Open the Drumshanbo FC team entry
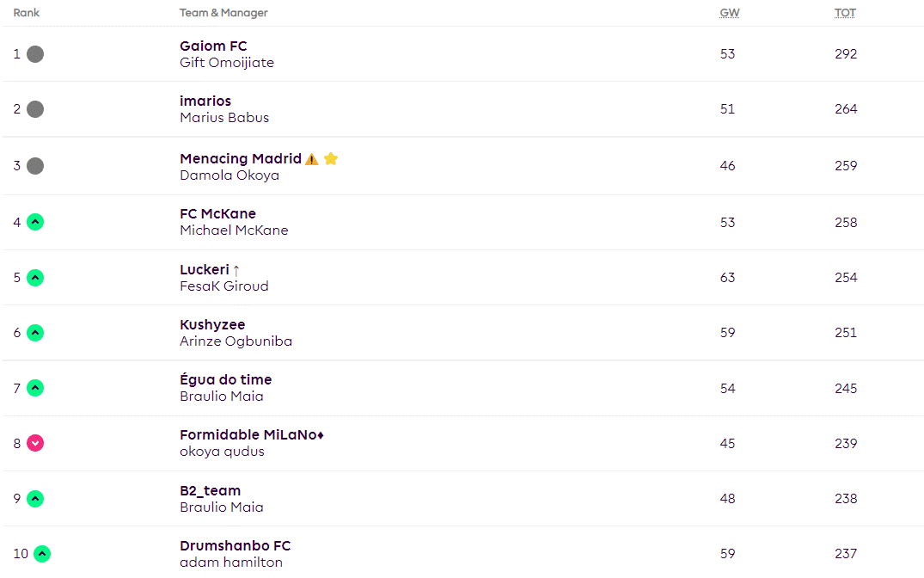 236,545
